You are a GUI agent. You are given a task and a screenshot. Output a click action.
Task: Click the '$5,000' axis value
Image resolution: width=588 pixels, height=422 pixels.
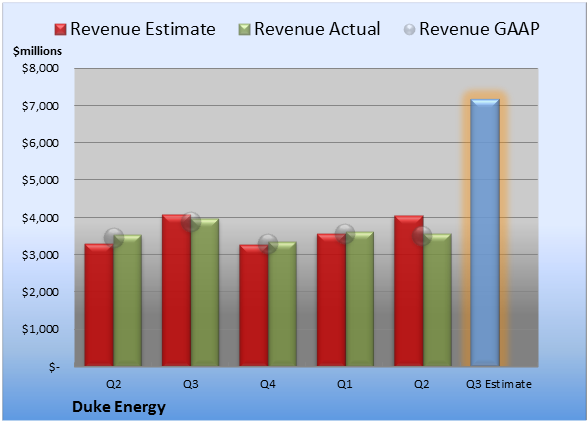pyautogui.click(x=40, y=180)
